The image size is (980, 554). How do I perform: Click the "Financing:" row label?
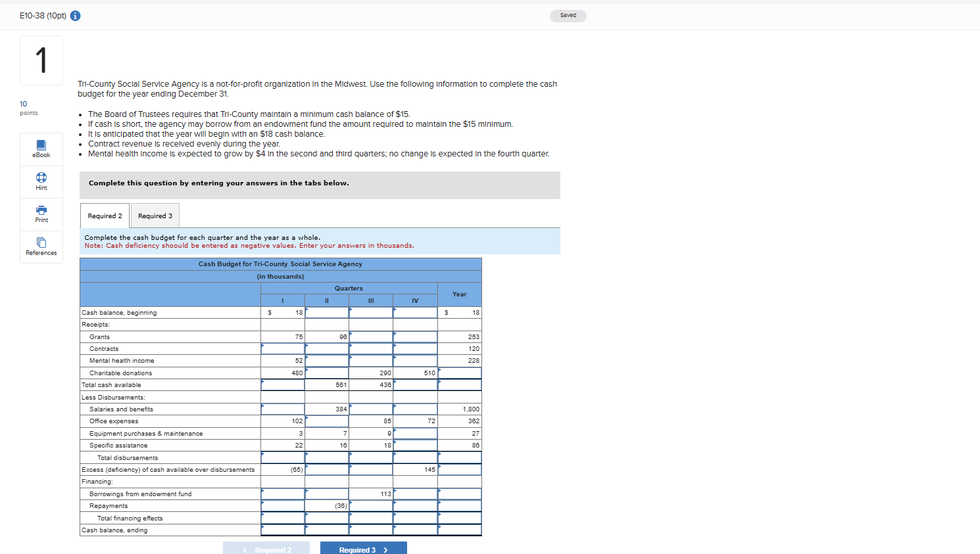[x=97, y=482]
